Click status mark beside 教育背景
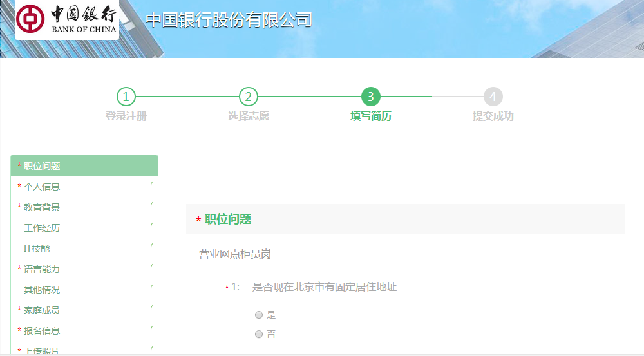The width and height of the screenshot is (644, 356). point(151,205)
